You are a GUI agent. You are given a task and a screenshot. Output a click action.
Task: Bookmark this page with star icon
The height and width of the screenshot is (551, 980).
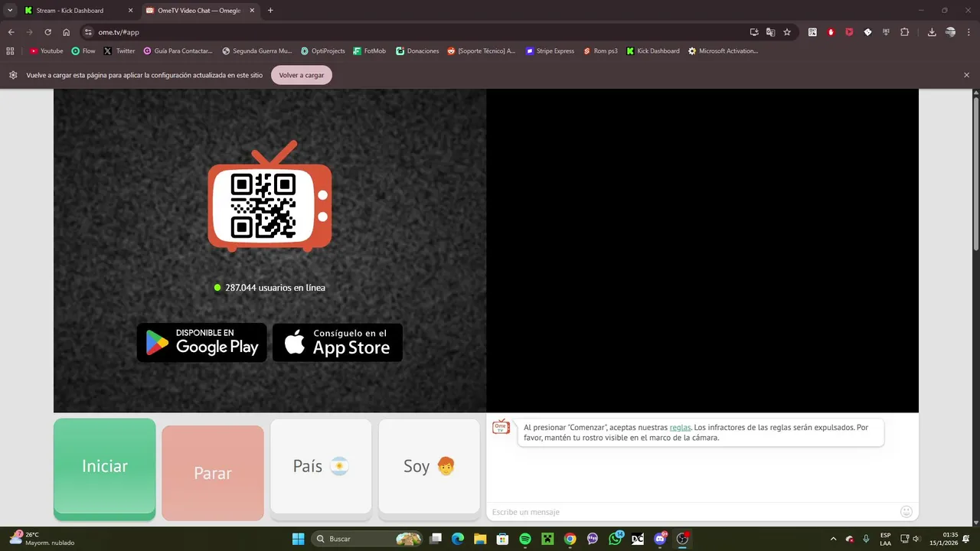[787, 32]
